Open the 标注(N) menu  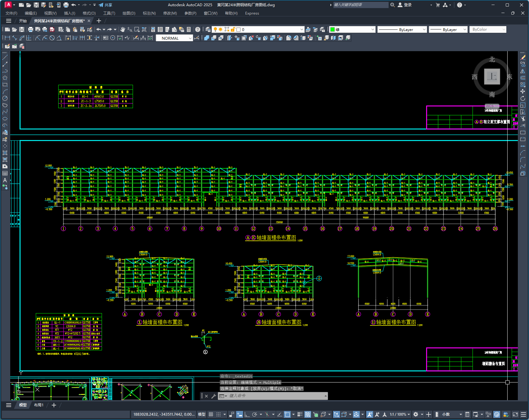click(149, 13)
